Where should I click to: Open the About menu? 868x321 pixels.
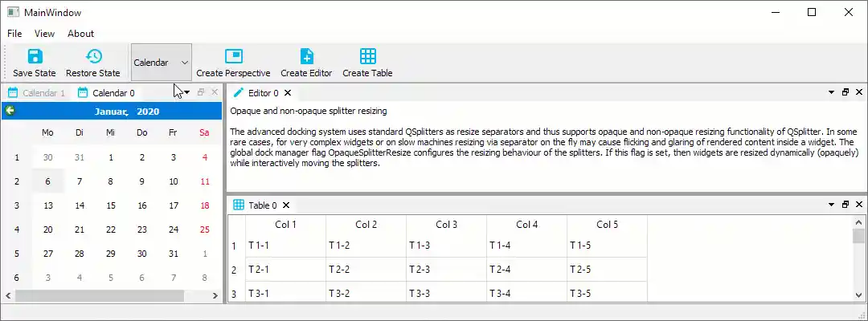[80, 34]
